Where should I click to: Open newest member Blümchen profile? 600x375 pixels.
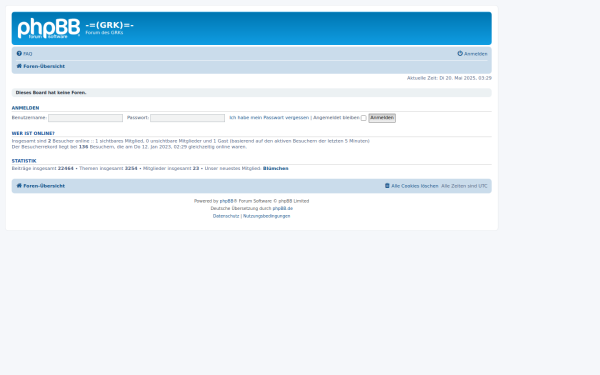[x=276, y=168]
